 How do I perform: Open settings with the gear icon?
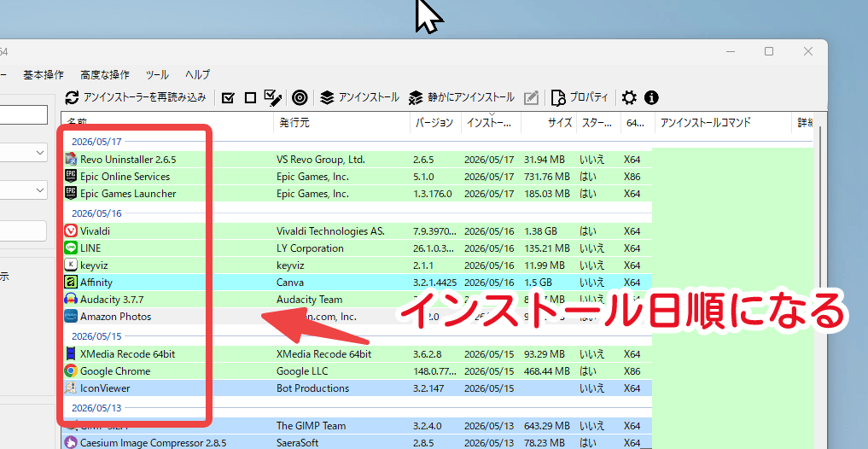pos(629,98)
